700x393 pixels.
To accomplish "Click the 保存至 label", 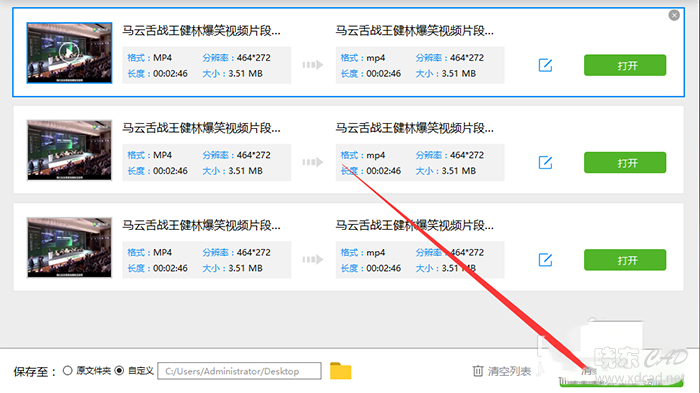I will point(35,372).
